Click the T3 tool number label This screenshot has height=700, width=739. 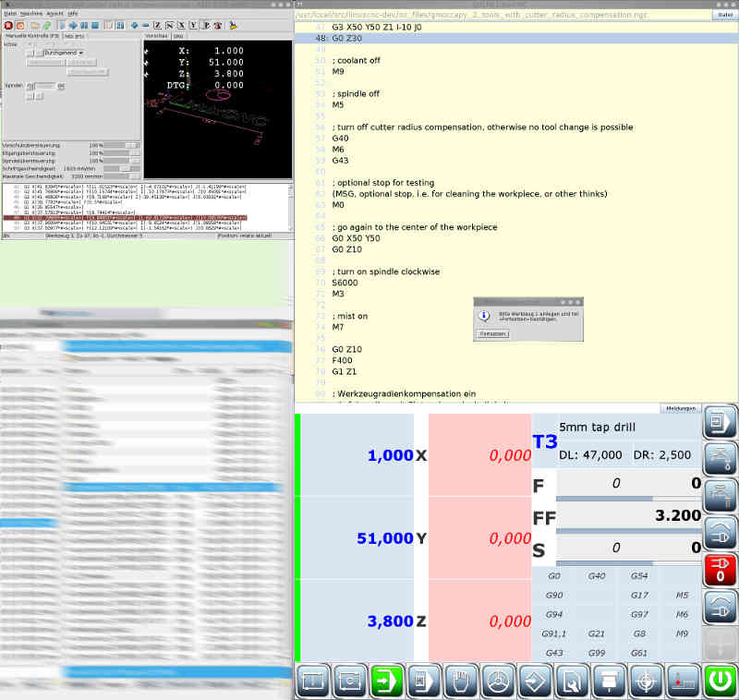point(545,441)
